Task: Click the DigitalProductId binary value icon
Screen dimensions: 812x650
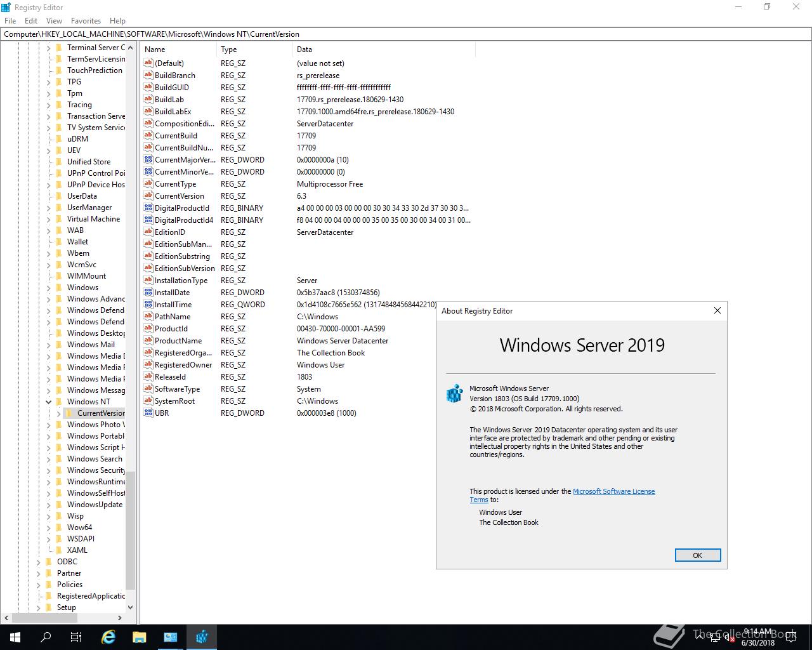Action: [x=148, y=208]
